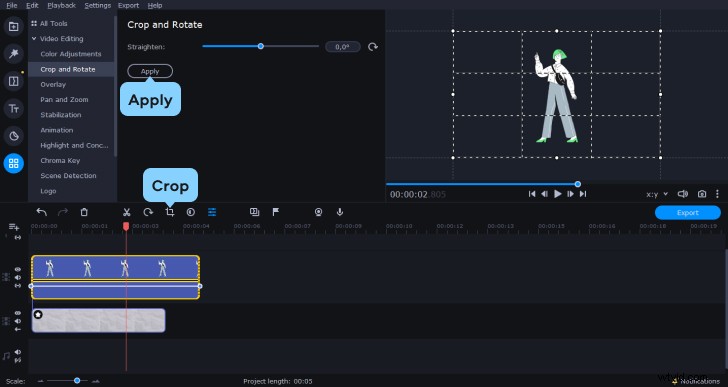728x387 pixels.
Task: Adjust the Straighten slider handle
Action: click(260, 46)
